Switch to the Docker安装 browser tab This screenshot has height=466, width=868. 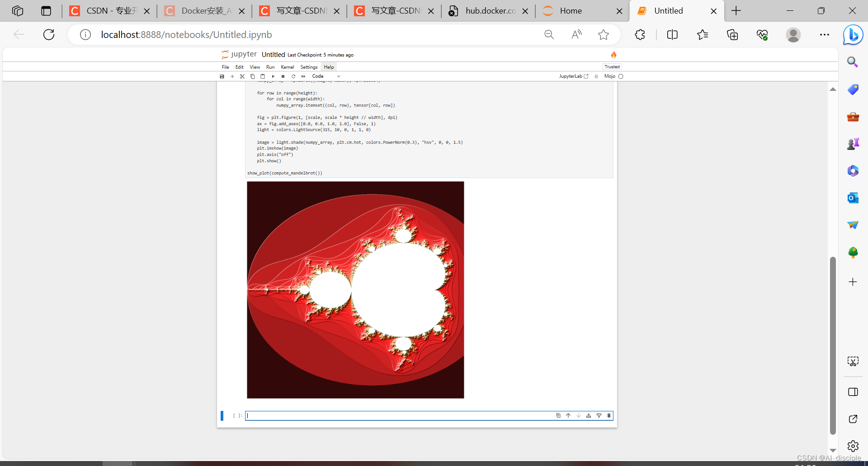[205, 11]
